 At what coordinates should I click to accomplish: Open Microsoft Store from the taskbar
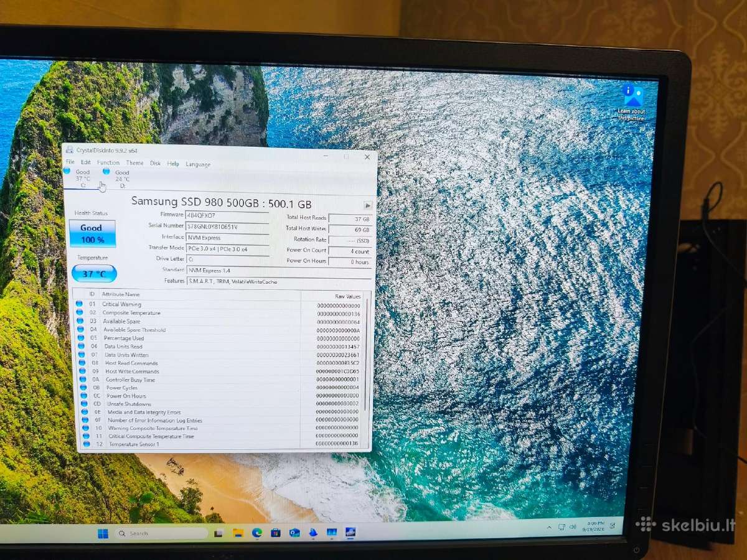[275, 533]
